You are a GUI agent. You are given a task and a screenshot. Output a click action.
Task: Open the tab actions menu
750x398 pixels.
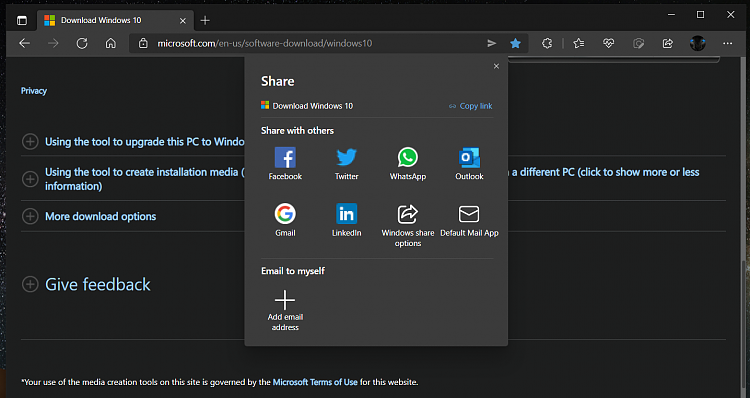[22, 21]
